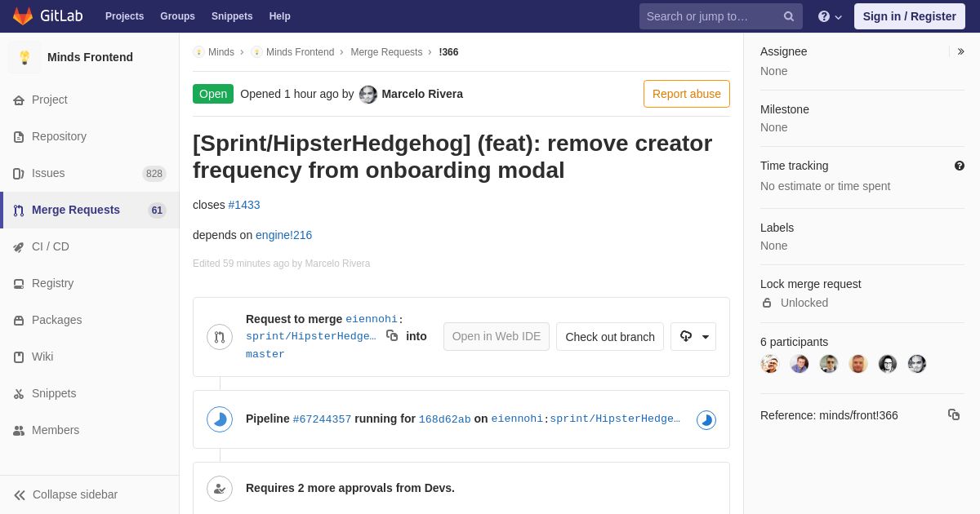Click Issues icon in sidebar
The height and width of the screenshot is (514, 980).
tap(19, 174)
